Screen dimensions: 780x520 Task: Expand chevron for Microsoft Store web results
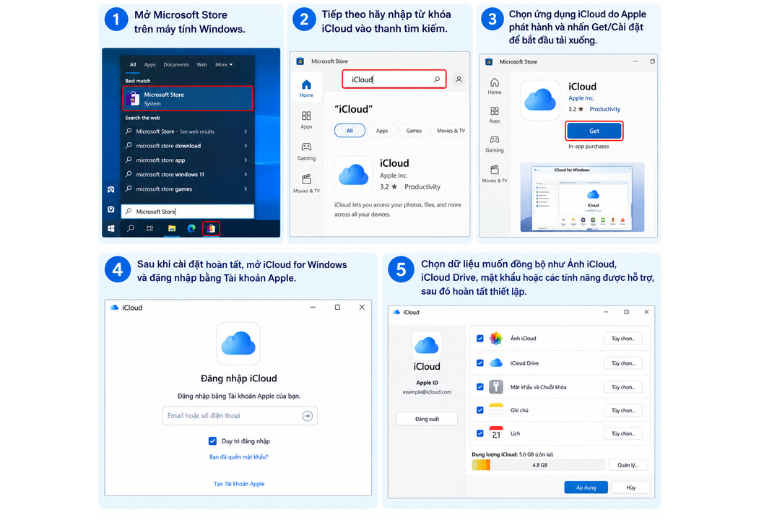point(246,131)
